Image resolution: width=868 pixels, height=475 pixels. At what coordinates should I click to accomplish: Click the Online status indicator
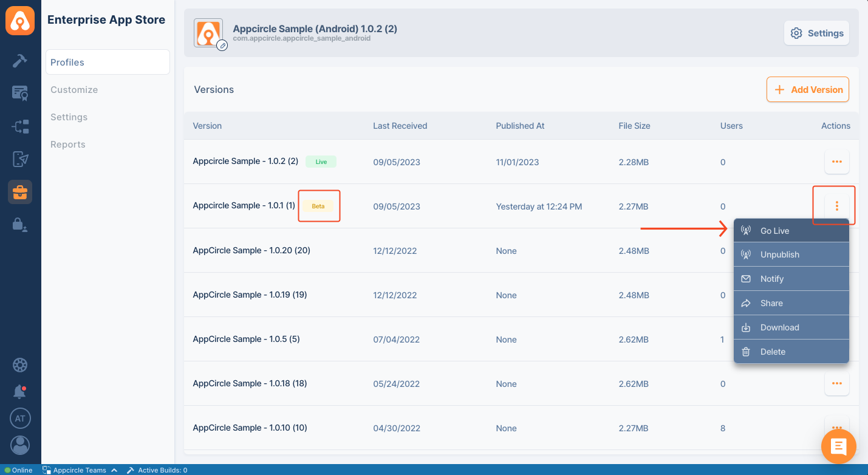click(x=19, y=470)
